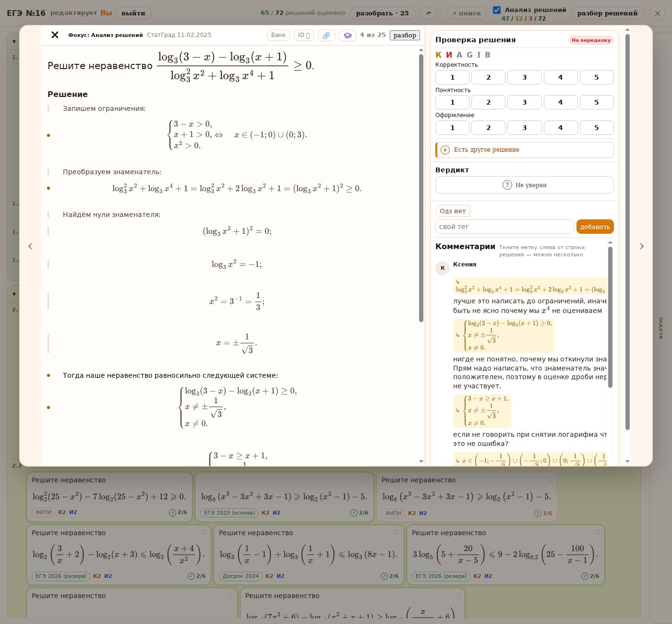Click the undo arrow button in top bar
This screenshot has height=624, width=672.
[429, 13]
